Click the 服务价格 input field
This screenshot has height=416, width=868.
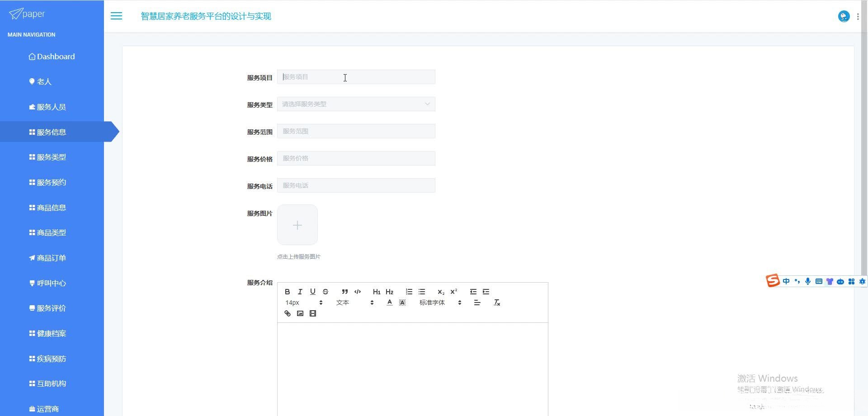(356, 158)
